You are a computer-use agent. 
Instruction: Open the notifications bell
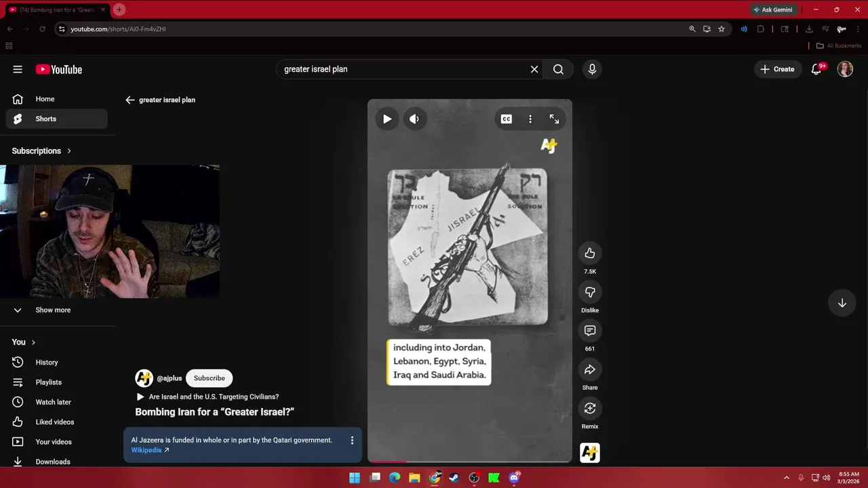click(x=816, y=69)
